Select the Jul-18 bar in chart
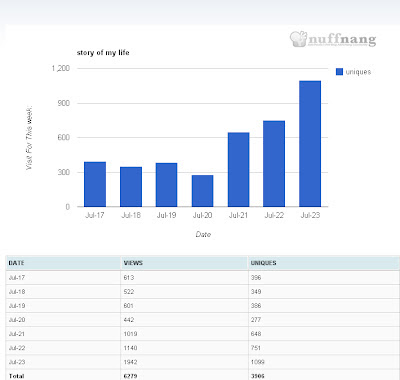The width and height of the screenshot is (400, 380). click(x=131, y=187)
